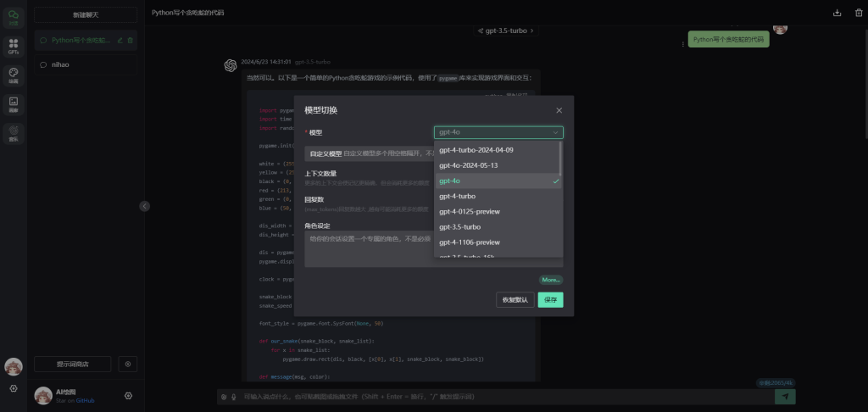Screen dimensions: 868x412
Task: Click the model dropdown list scrollbar
Action: [x=561, y=159]
